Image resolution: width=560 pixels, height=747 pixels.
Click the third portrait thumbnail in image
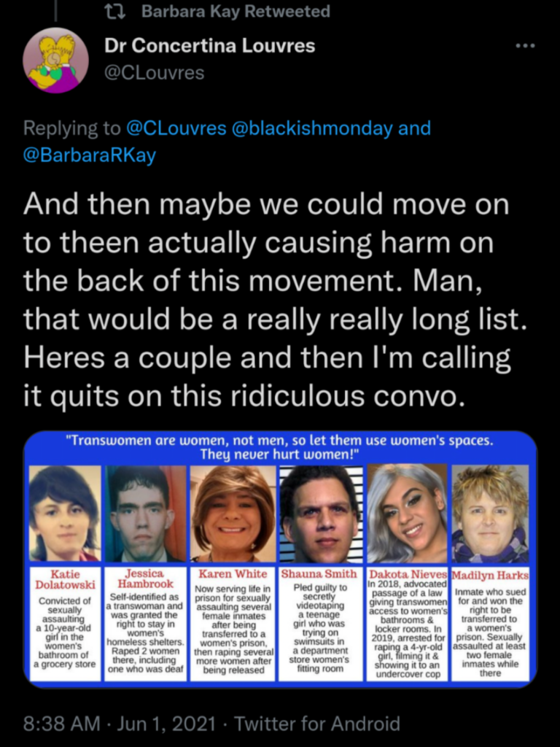[233, 513]
